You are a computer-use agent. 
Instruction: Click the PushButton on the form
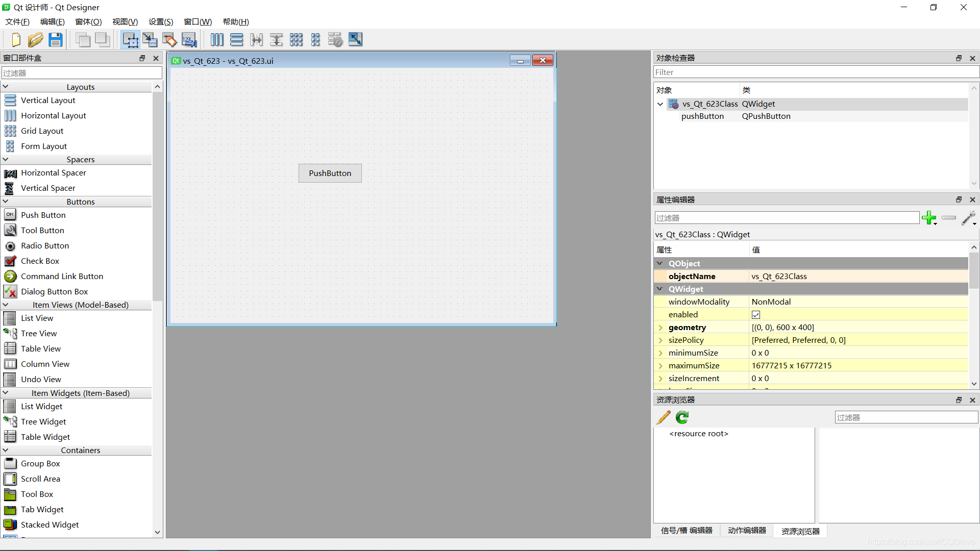pyautogui.click(x=330, y=173)
